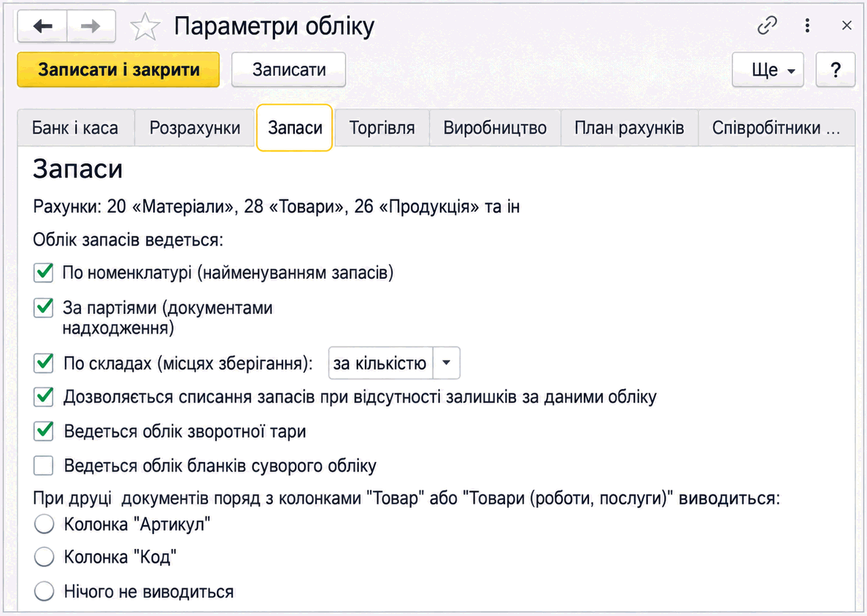Open the three-dot options menu
The image size is (867, 616).
807,26
